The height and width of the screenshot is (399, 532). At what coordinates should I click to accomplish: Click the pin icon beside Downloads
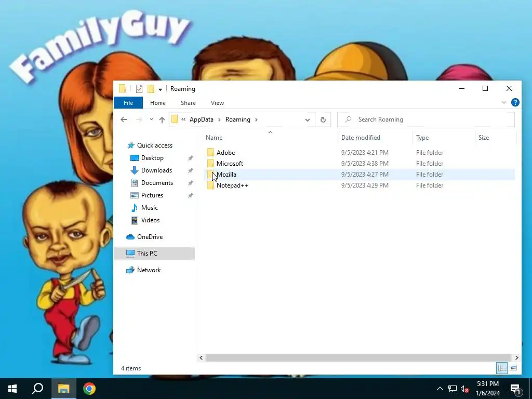pos(190,170)
